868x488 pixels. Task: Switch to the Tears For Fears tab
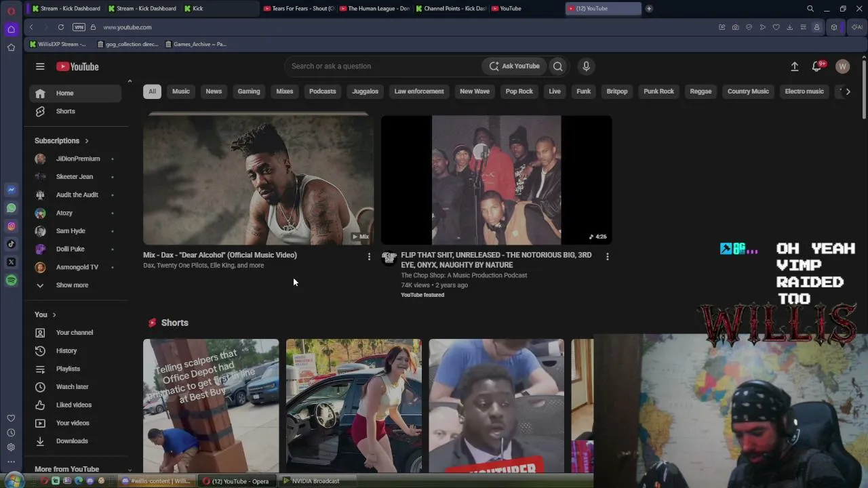299,9
